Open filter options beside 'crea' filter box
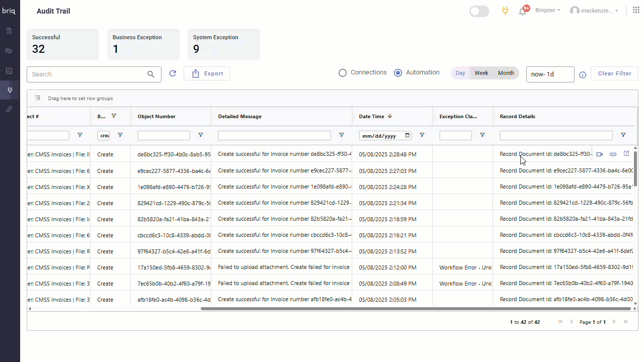Image resolution: width=644 pixels, height=362 pixels. tap(120, 135)
